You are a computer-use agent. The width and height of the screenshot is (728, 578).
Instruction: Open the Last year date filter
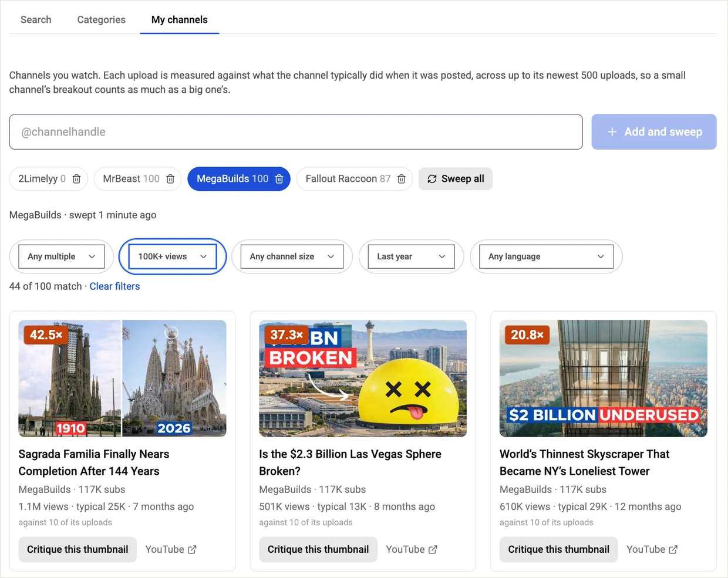click(412, 256)
